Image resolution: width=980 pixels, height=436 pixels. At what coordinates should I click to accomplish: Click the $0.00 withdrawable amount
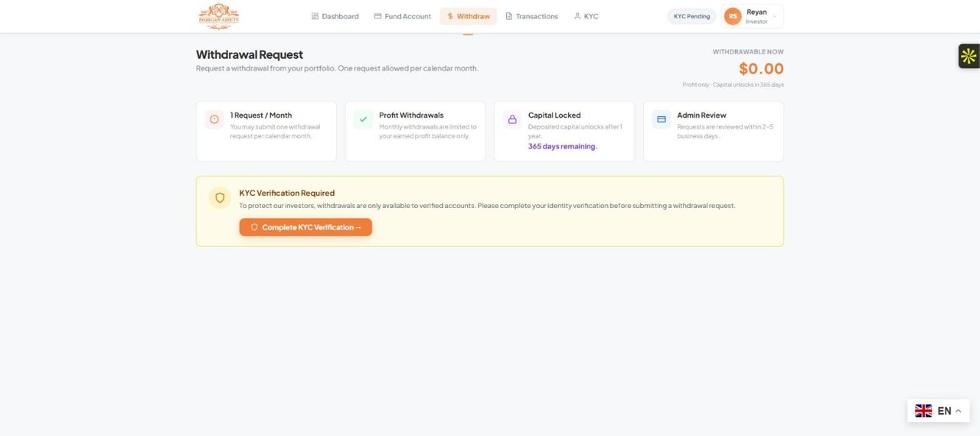[x=761, y=69]
